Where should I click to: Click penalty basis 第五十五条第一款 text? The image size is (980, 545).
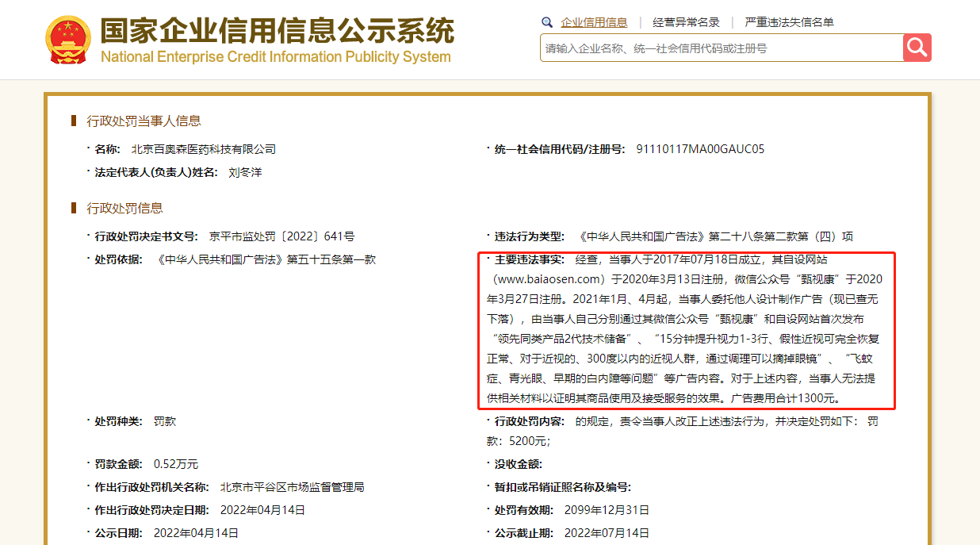[x=331, y=259]
